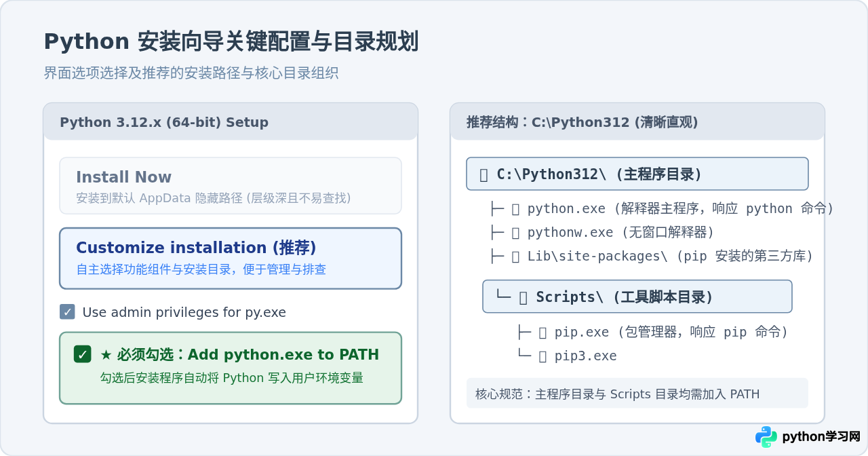
Task: Click the file icon before python.exe
Action: [515, 209]
